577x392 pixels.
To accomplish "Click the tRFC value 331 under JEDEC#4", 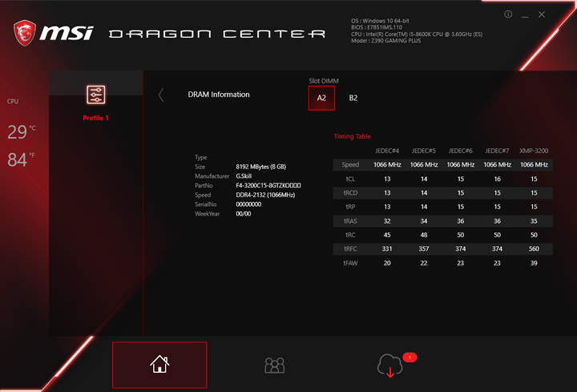I will pos(387,249).
